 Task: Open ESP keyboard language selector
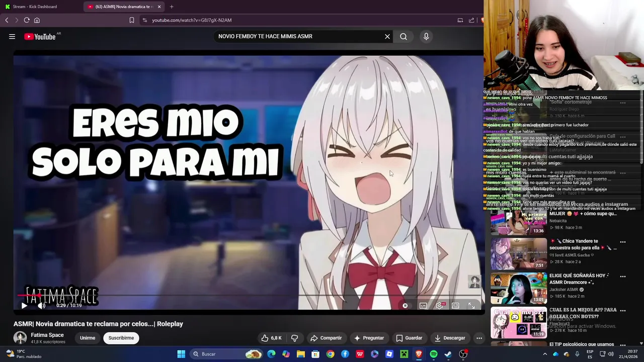coord(590,354)
